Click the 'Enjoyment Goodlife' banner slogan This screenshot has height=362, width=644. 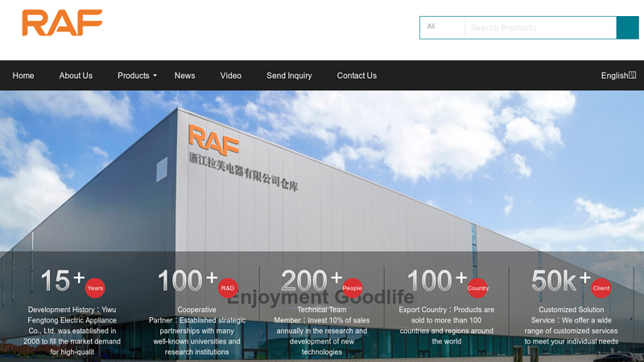tap(320, 298)
